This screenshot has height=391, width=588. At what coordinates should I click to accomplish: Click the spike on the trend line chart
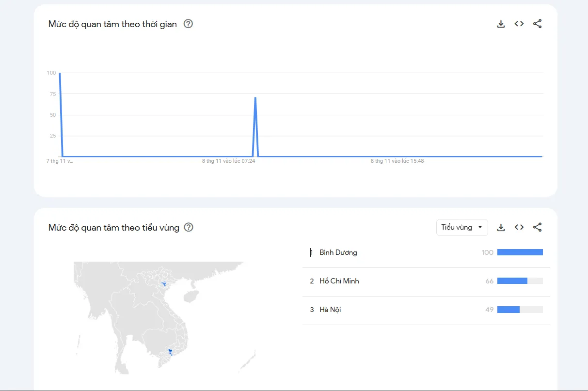coord(255,98)
